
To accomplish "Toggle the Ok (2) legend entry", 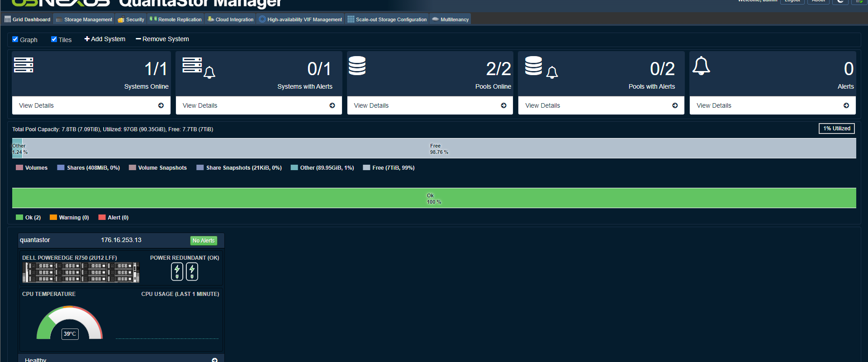I will point(28,217).
